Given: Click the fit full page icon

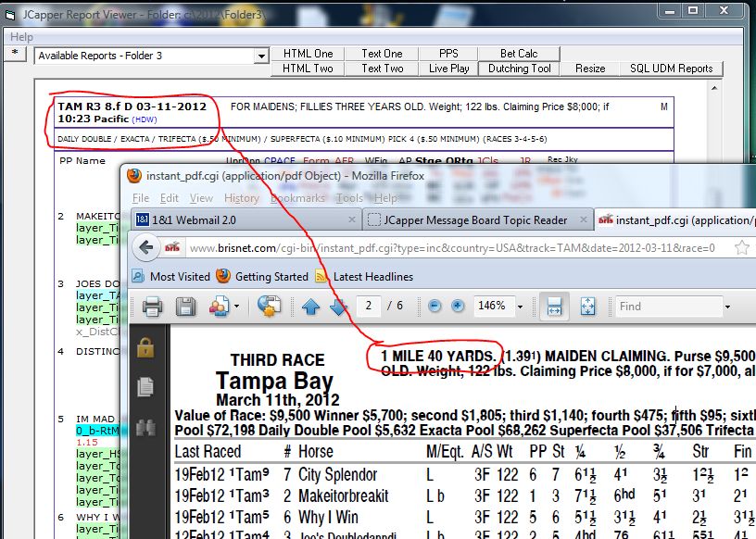Looking at the screenshot, I should point(587,307).
